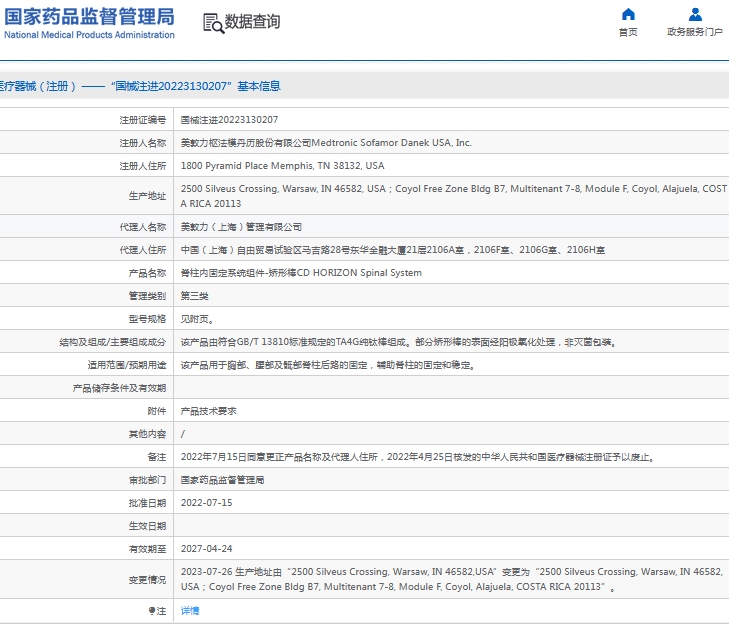Image resolution: width=729 pixels, height=628 pixels.
Task: Click the registrant name Medtronic Sofamor Danek
Action: pyautogui.click(x=326, y=143)
